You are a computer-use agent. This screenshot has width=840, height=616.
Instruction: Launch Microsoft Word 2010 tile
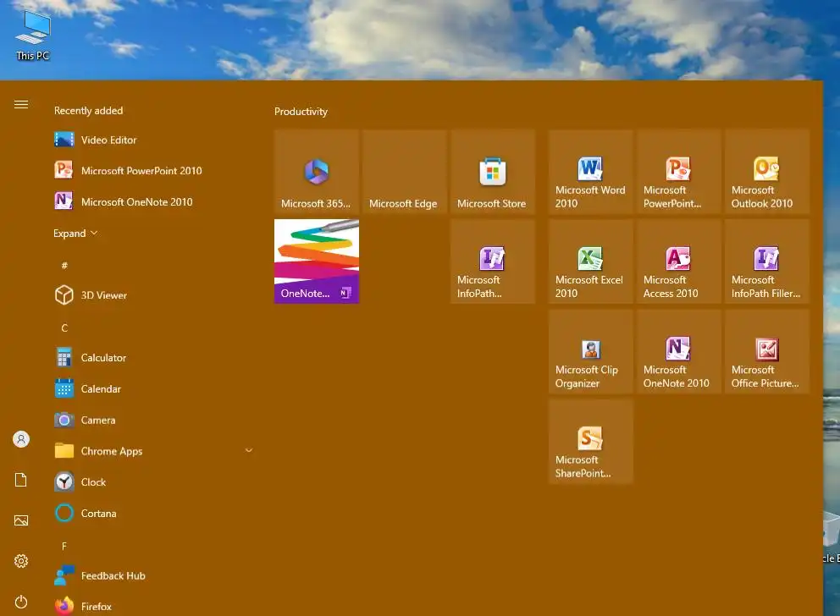pyautogui.click(x=591, y=172)
